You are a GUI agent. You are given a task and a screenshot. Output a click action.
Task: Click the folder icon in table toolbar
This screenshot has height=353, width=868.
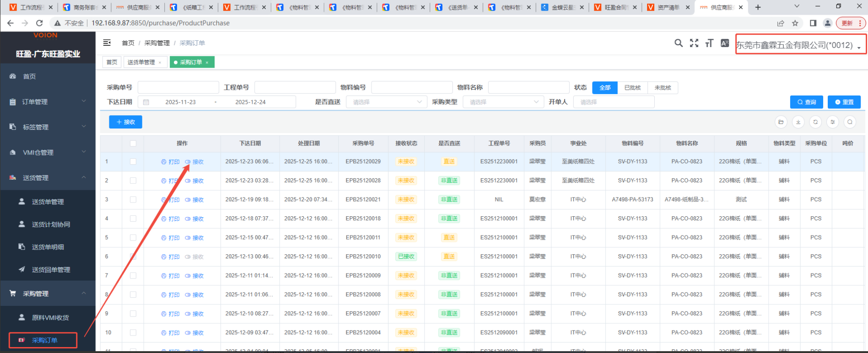(x=781, y=122)
